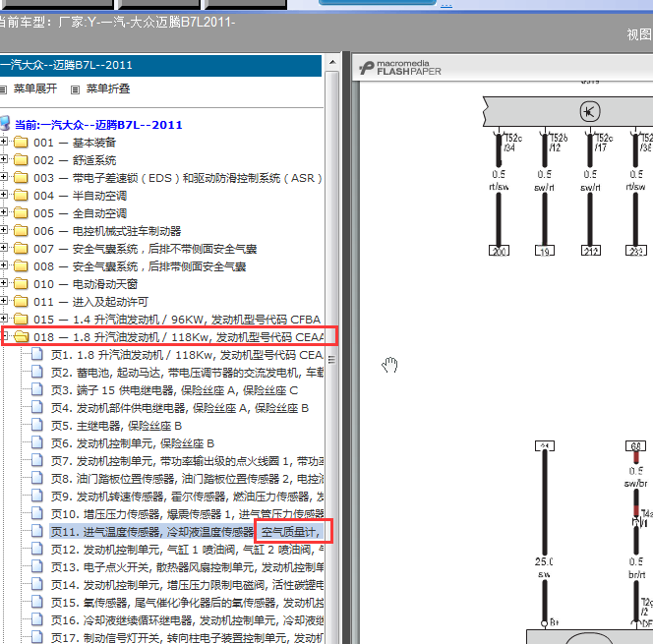The width and height of the screenshot is (653, 644).
Task: Open 页8. 油门踏板位置传感器 page
Action: (188, 479)
